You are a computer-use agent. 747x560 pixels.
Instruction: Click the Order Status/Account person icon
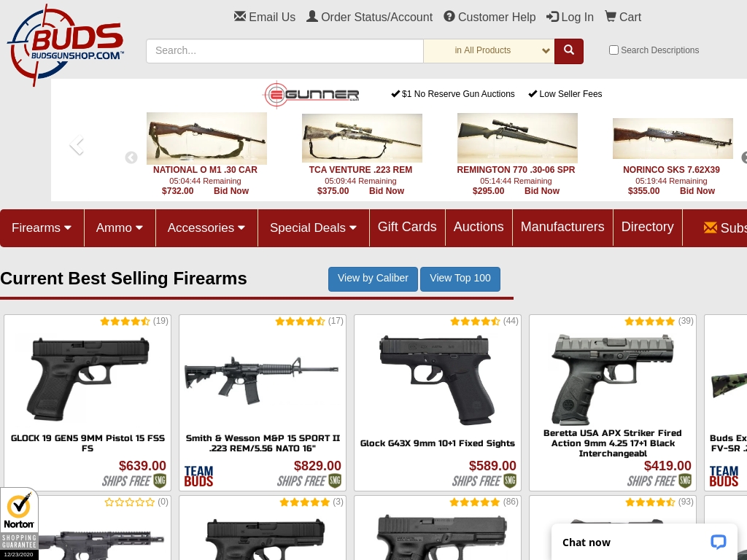[x=312, y=17]
